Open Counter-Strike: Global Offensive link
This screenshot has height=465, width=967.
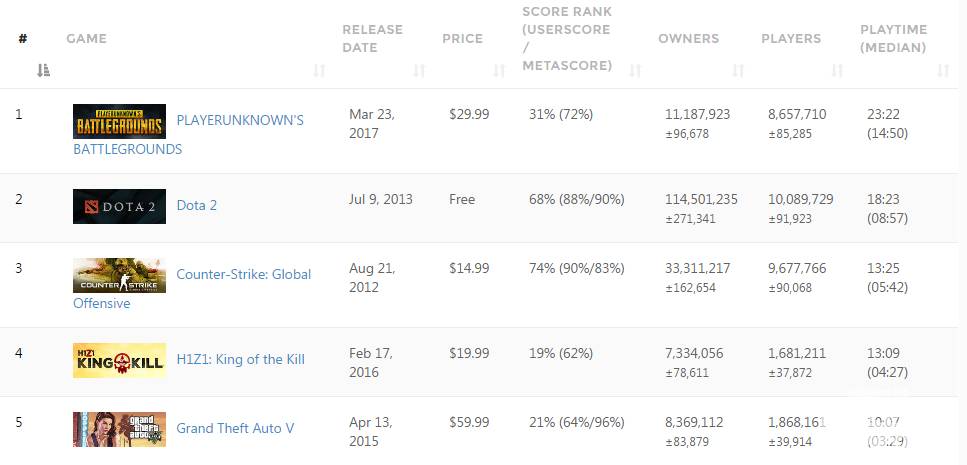[x=243, y=274]
